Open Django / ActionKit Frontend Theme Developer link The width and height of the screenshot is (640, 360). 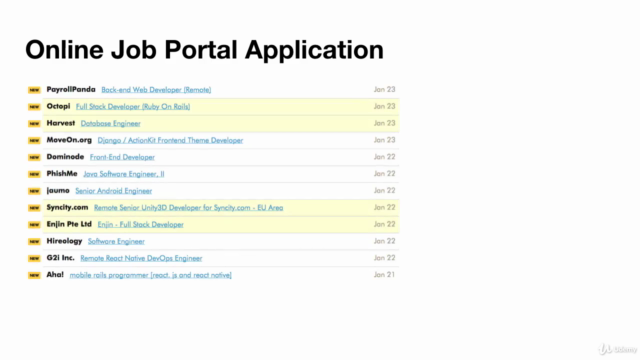(170, 140)
